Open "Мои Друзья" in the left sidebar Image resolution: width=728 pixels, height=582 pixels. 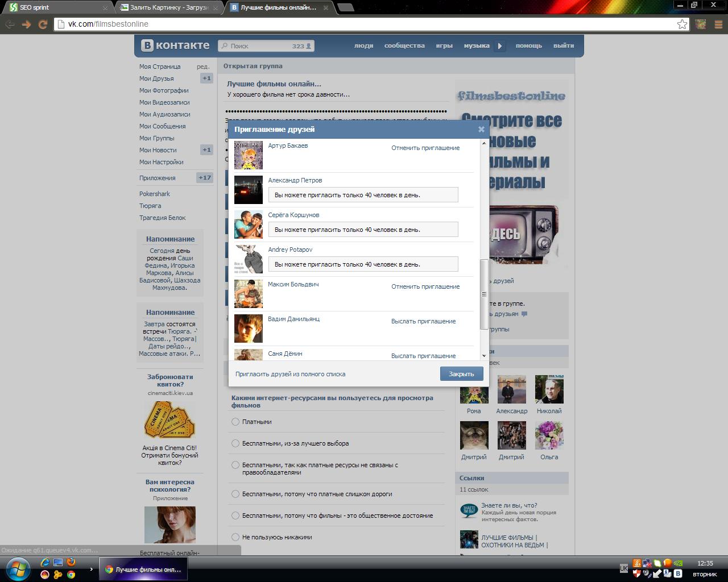tap(156, 78)
